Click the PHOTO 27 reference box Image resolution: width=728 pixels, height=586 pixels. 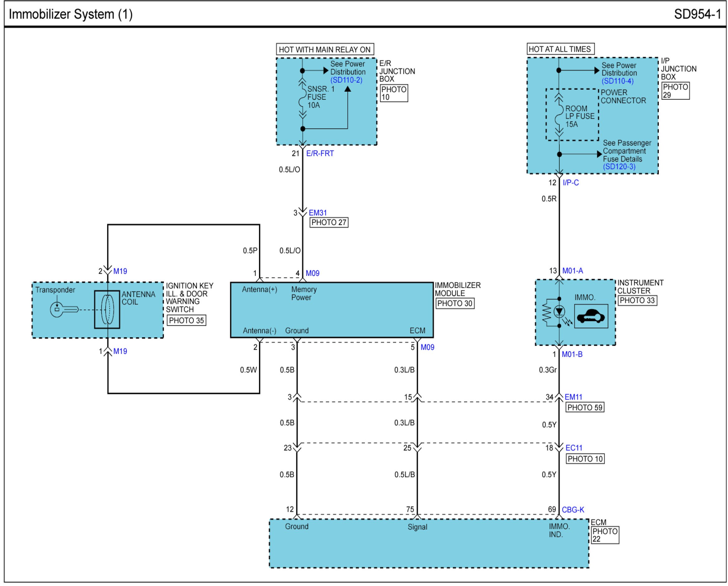pyautogui.click(x=328, y=222)
